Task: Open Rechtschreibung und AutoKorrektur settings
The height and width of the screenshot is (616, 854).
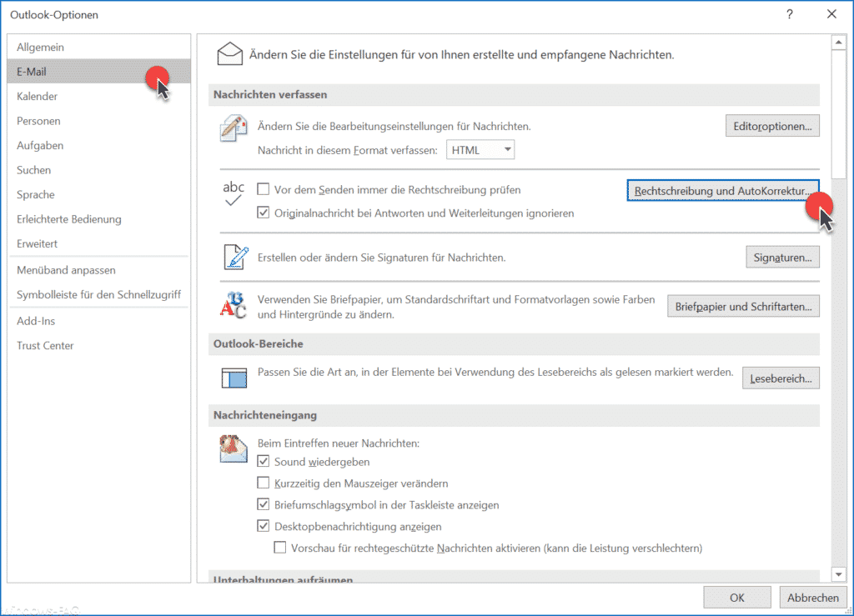Action: coord(723,190)
